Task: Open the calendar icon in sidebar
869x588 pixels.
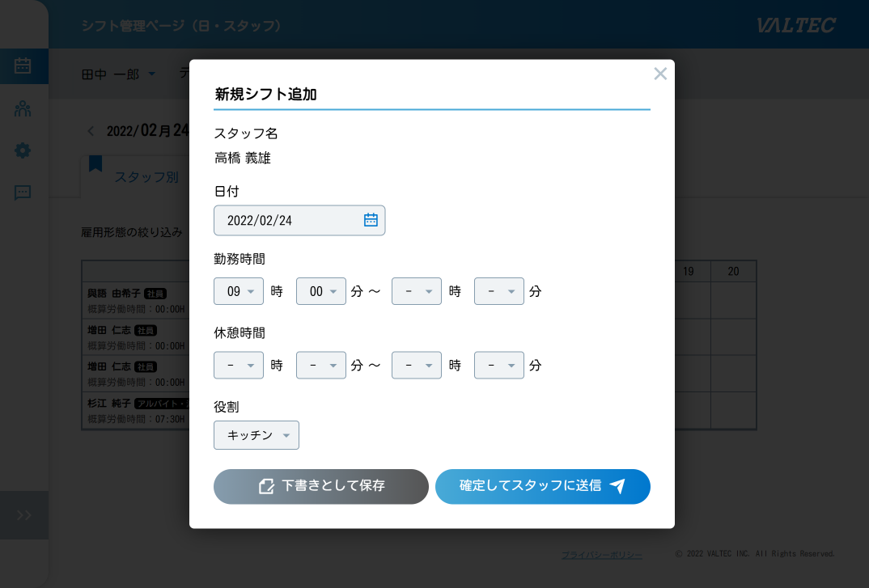Action: 23,66
